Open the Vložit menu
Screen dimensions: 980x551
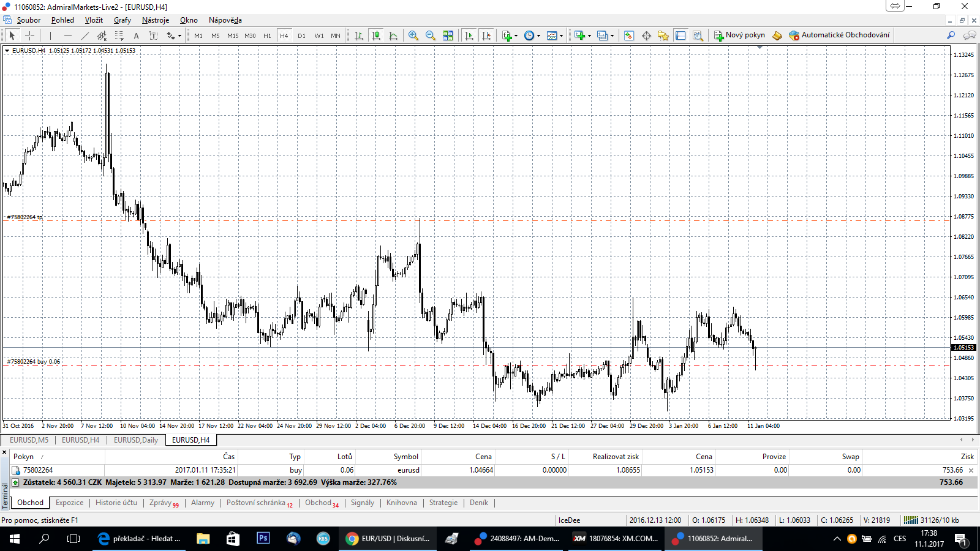point(94,20)
